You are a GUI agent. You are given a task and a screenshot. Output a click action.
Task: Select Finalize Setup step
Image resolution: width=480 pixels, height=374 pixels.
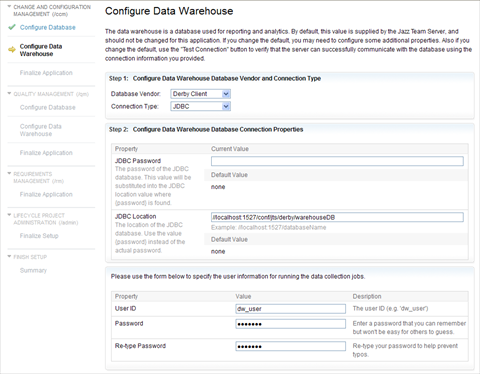point(39,236)
